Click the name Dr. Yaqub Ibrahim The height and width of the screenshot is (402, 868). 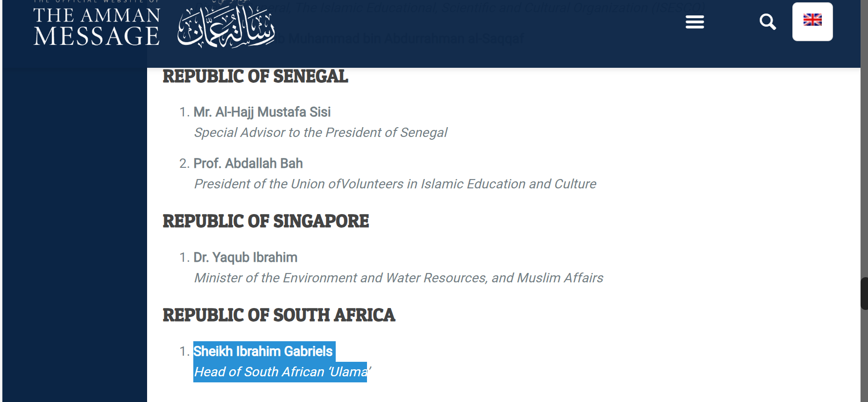click(245, 258)
